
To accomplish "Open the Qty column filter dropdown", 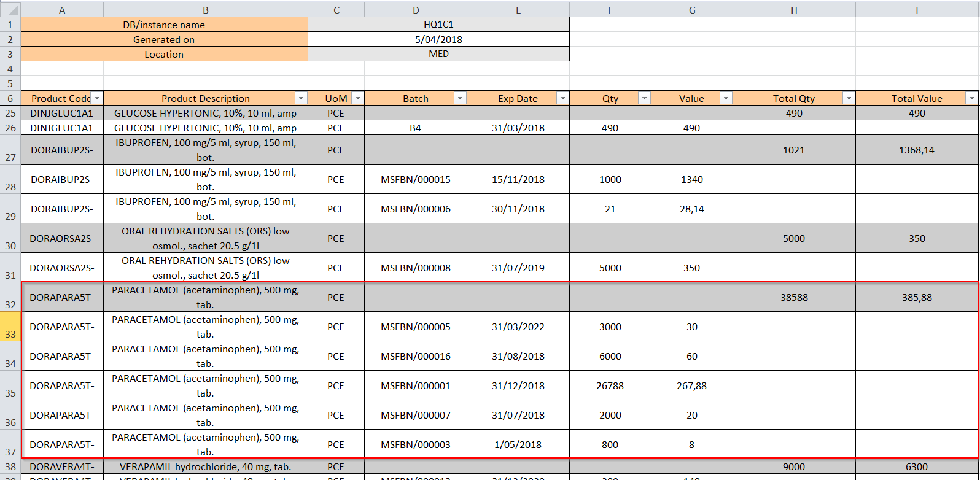I will point(644,98).
